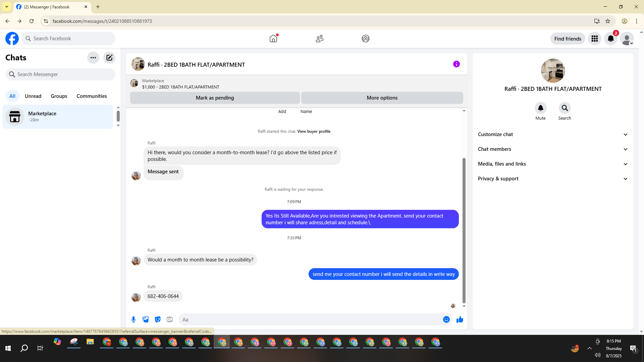Expand the Chat members section
Screen dimensions: 644x362
[553, 149]
